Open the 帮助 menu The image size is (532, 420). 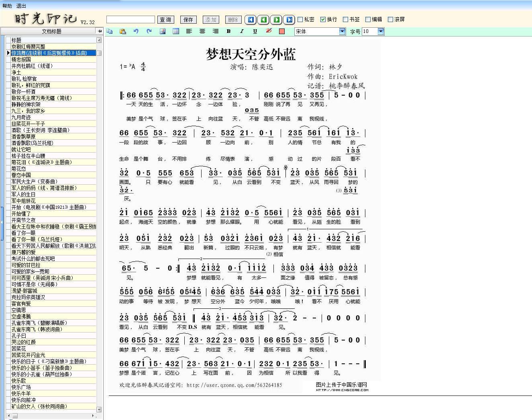click(x=7, y=6)
